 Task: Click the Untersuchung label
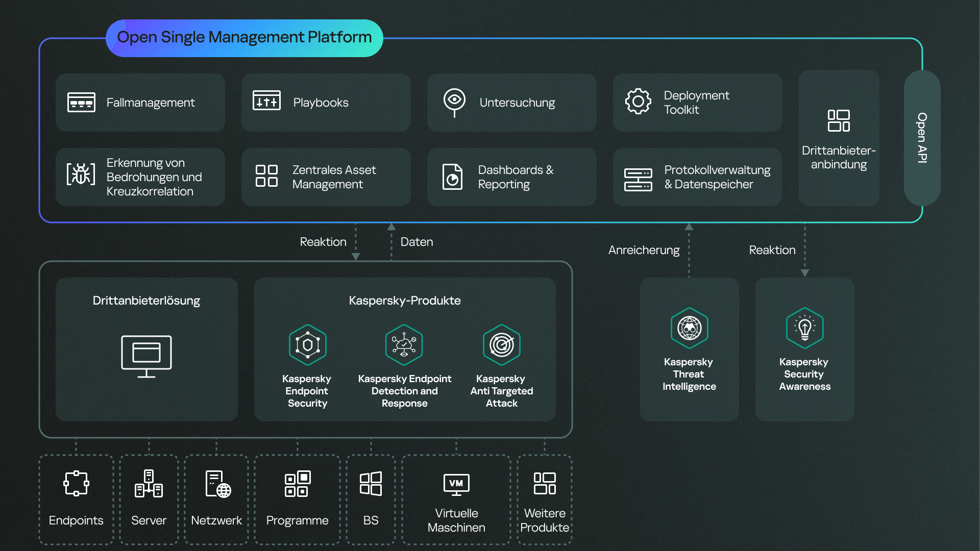coord(517,103)
